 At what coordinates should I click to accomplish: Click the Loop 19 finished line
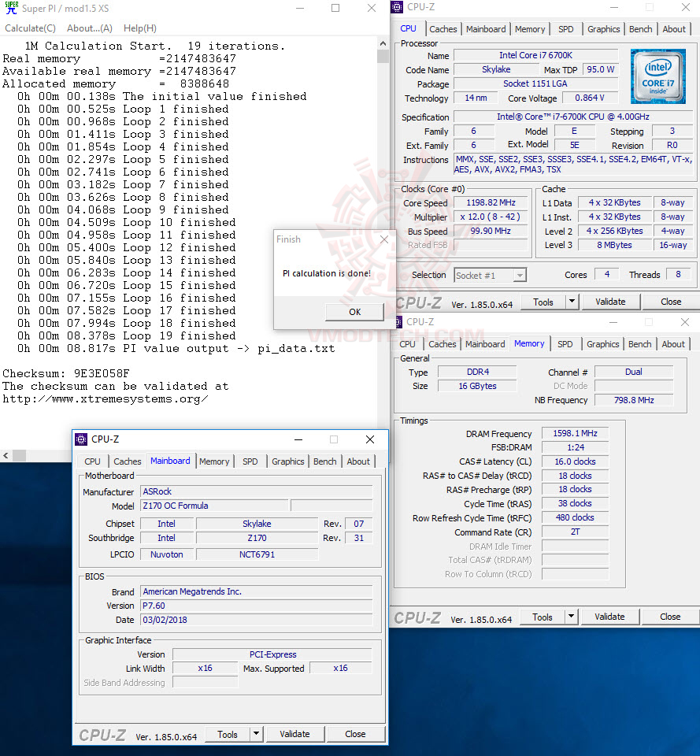[x=127, y=335]
